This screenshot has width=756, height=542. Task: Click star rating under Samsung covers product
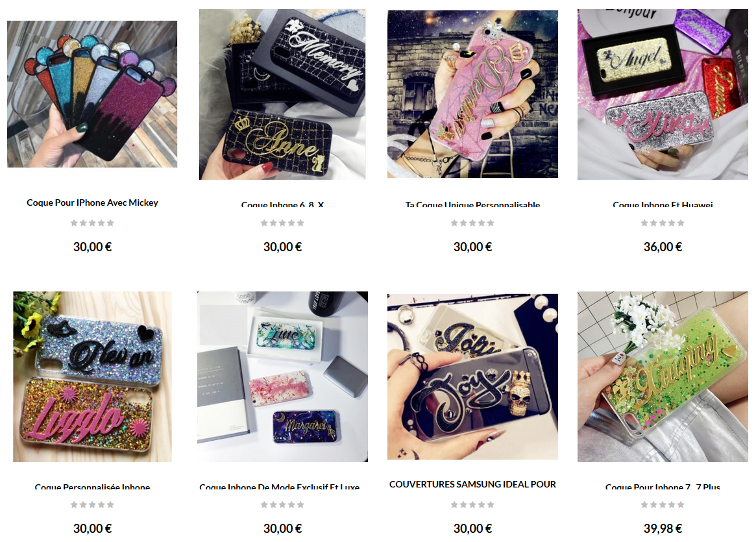click(472, 505)
